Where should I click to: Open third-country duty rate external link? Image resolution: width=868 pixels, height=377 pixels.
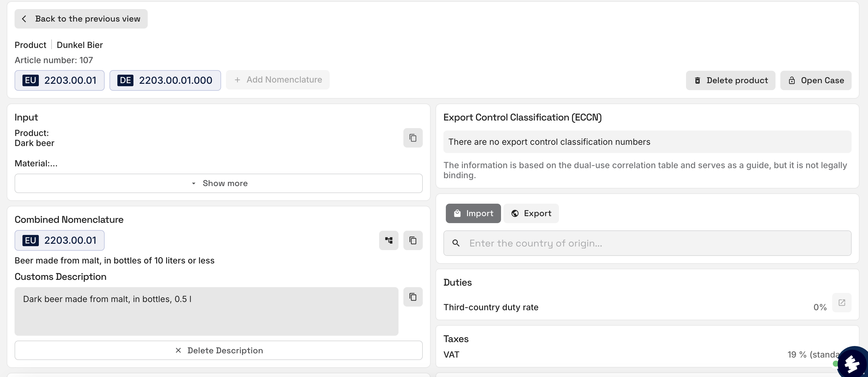(841, 302)
